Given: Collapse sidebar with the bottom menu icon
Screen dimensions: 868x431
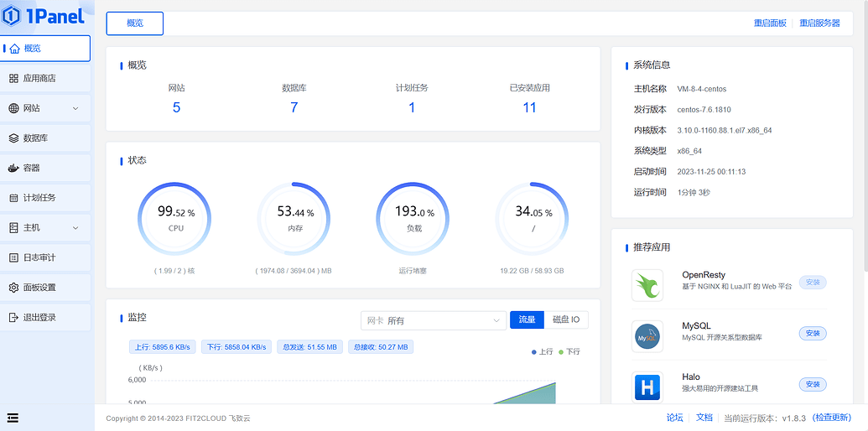Looking at the screenshot, I should pos(13,418).
